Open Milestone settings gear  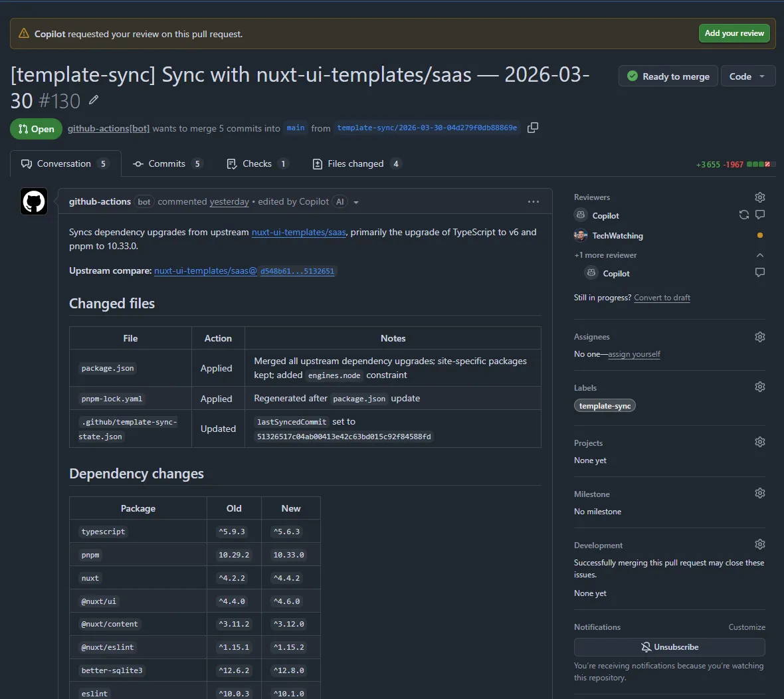pos(759,492)
